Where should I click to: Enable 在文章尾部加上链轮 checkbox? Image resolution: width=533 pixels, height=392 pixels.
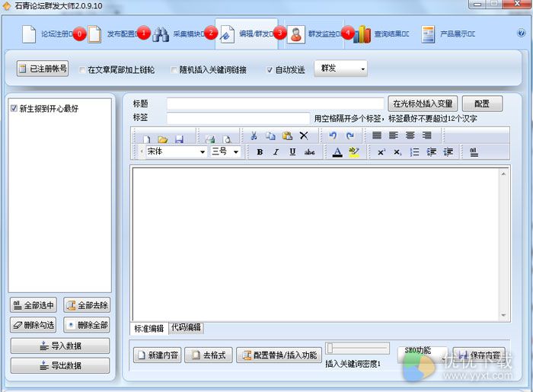tap(82, 70)
